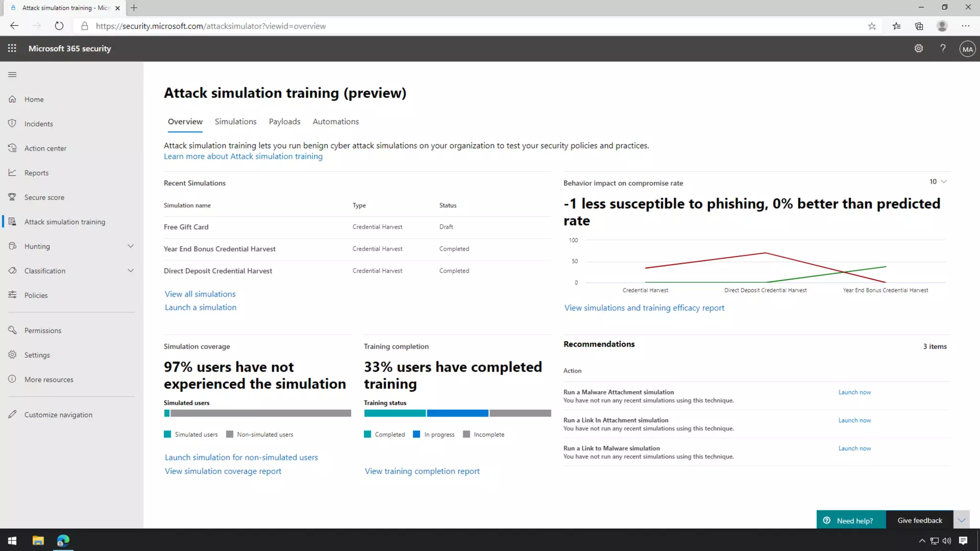
Task: Click the help question mark icon
Action: (x=943, y=48)
